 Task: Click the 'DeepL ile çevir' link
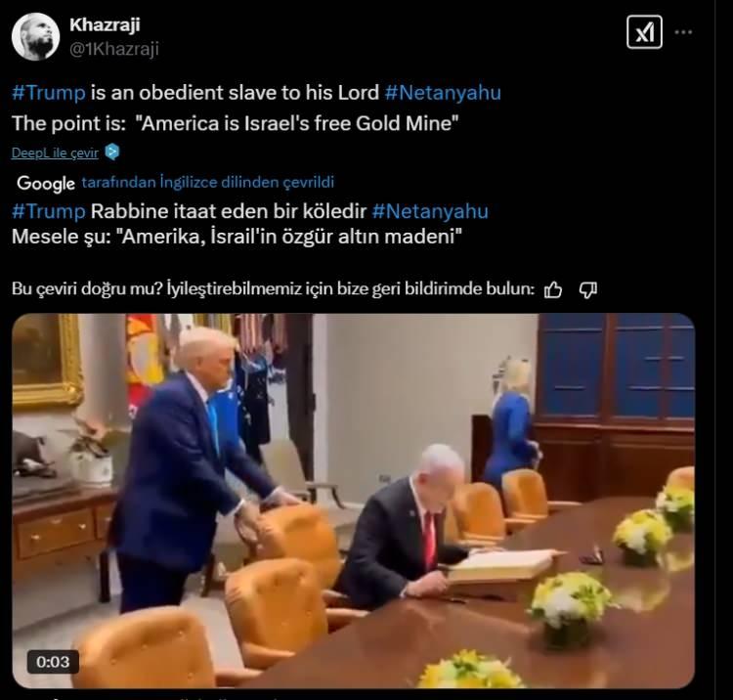pos(55,153)
